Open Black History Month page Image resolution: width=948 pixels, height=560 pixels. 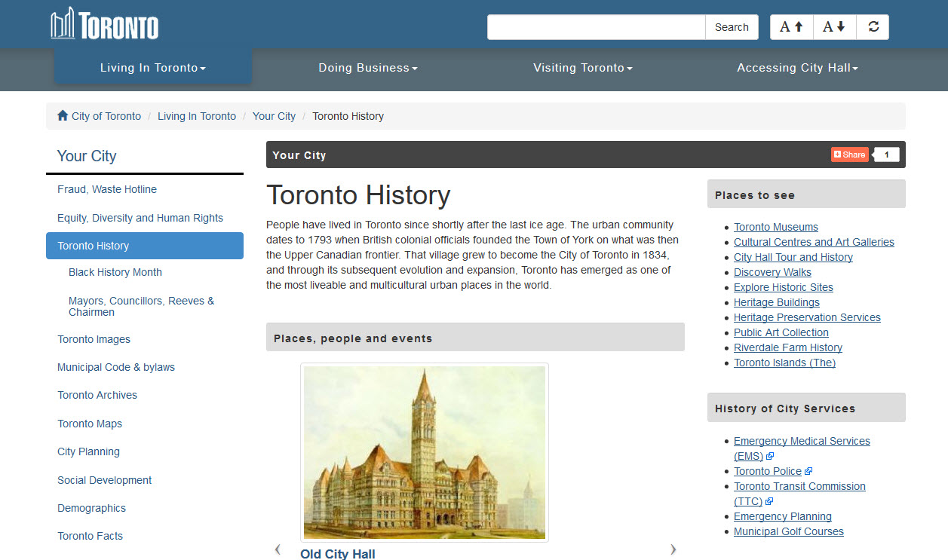click(115, 272)
